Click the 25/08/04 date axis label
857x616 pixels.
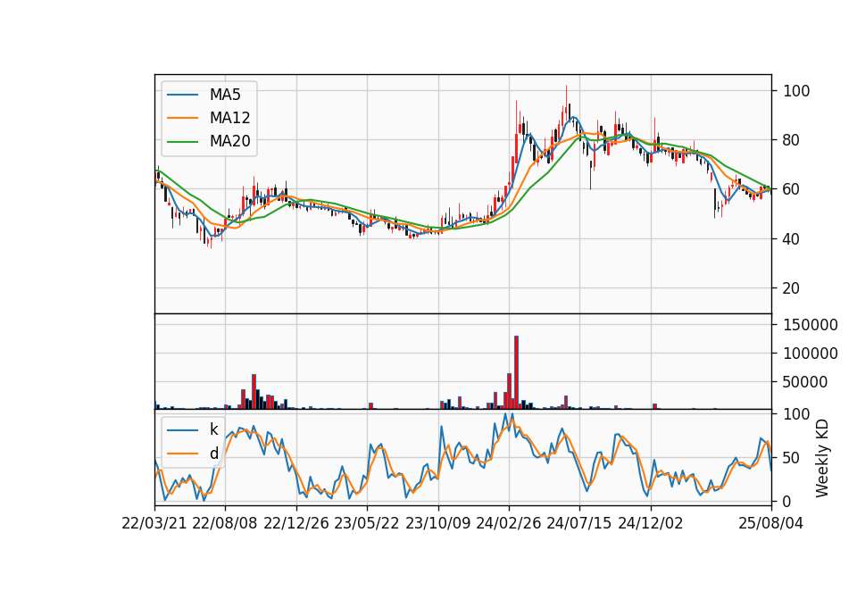point(770,523)
